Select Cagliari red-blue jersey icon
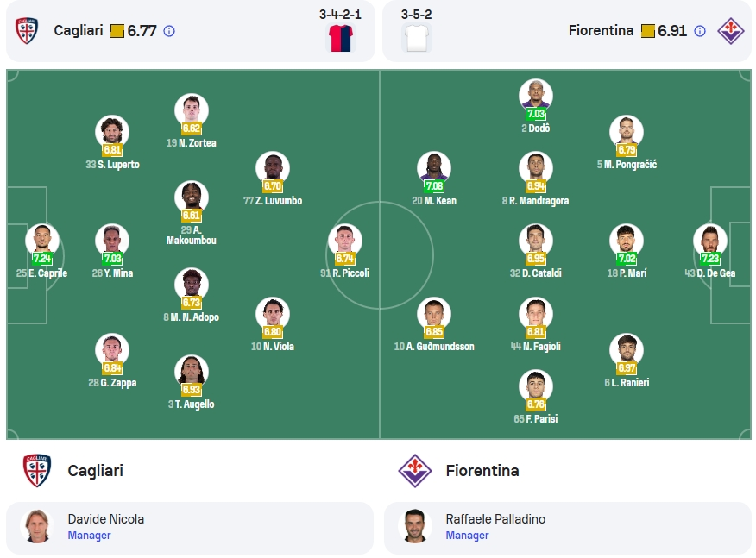 [341, 38]
